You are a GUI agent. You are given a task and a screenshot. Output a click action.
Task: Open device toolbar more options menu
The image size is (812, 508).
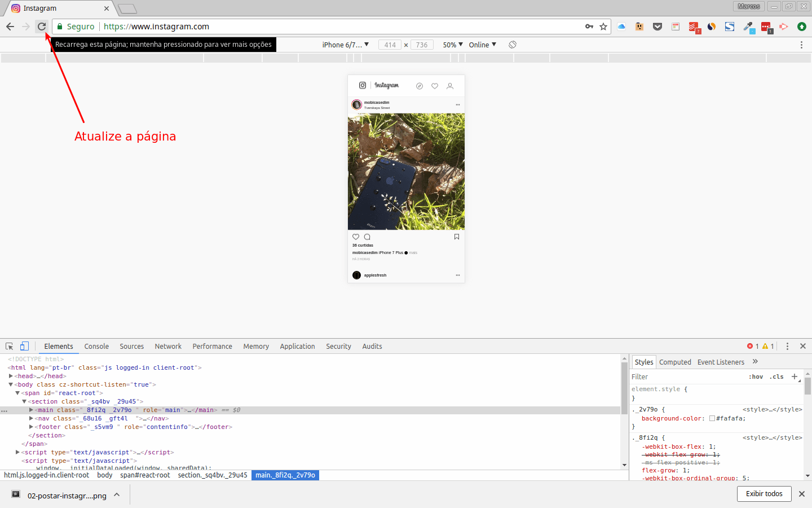click(x=801, y=45)
